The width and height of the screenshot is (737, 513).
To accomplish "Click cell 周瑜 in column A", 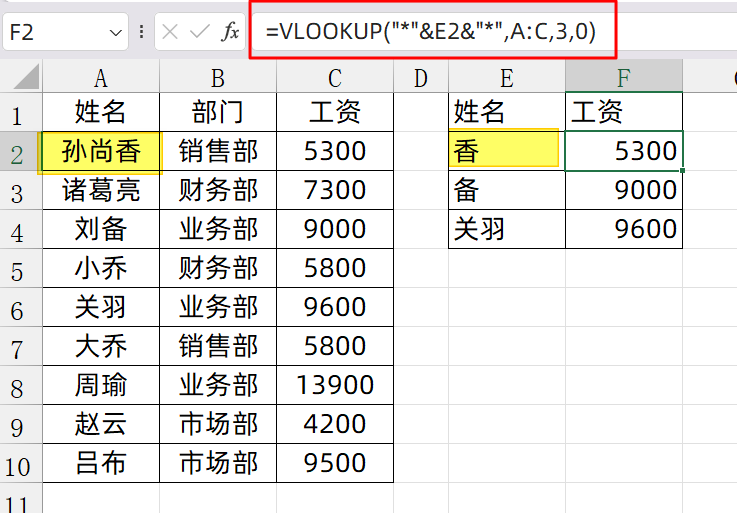I will pyautogui.click(x=101, y=386).
